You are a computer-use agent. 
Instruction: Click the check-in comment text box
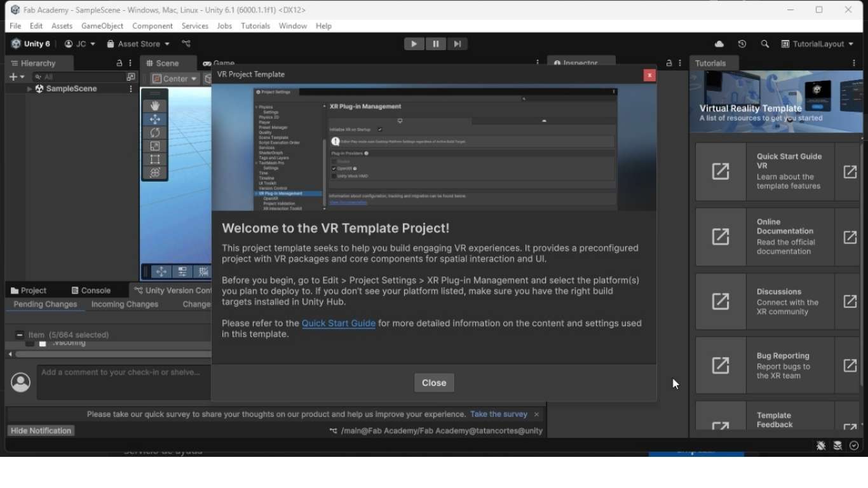pyautogui.click(x=123, y=382)
